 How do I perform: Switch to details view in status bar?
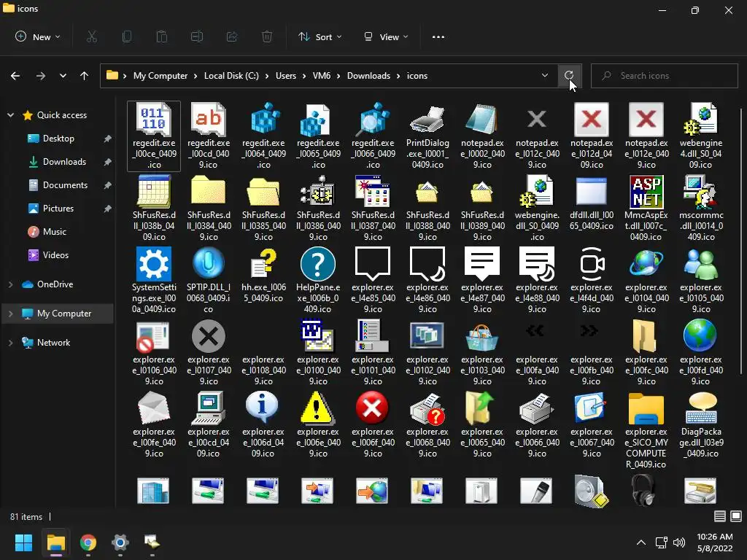point(720,516)
